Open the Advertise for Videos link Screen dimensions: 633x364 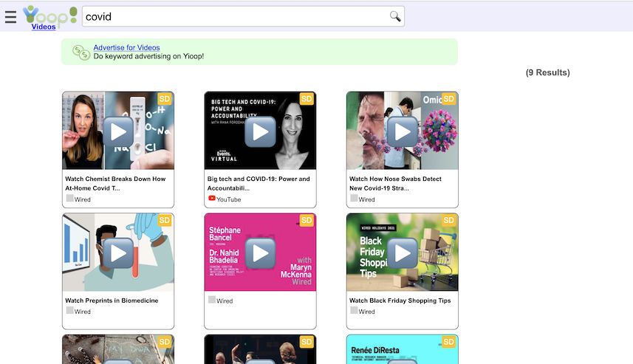(x=126, y=47)
